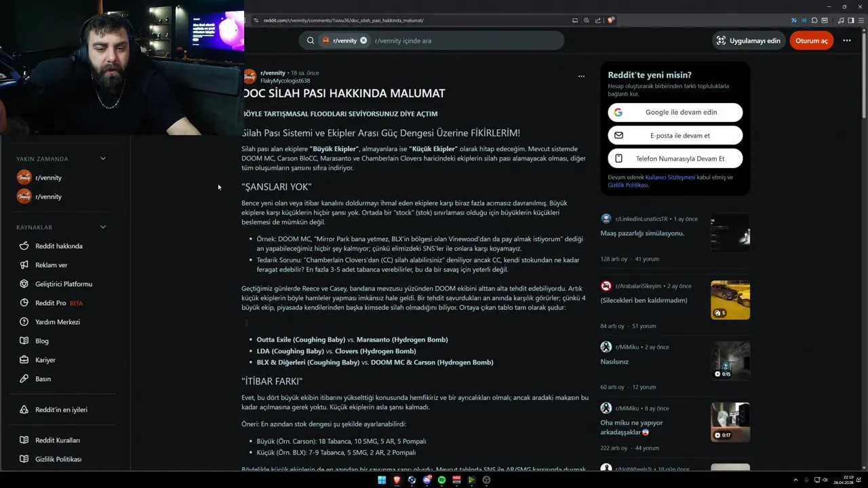Open Kullanıcı Sözleşmesi link

[670, 178]
